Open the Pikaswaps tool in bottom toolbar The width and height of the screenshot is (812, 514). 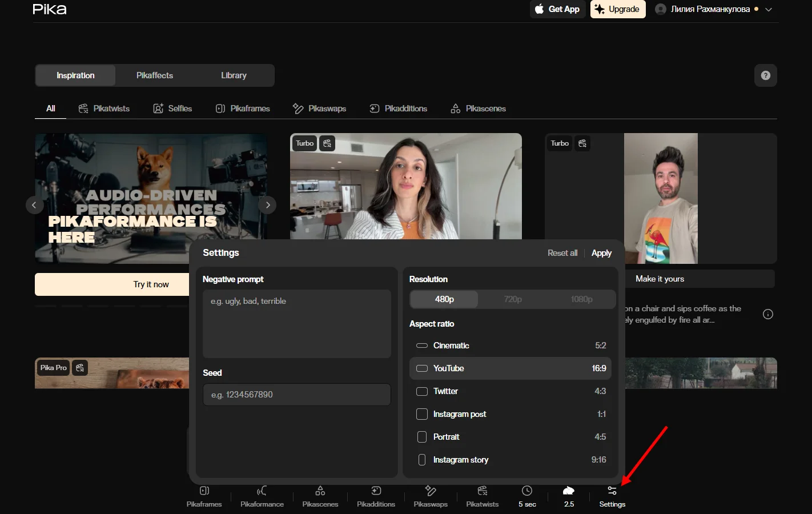click(431, 496)
